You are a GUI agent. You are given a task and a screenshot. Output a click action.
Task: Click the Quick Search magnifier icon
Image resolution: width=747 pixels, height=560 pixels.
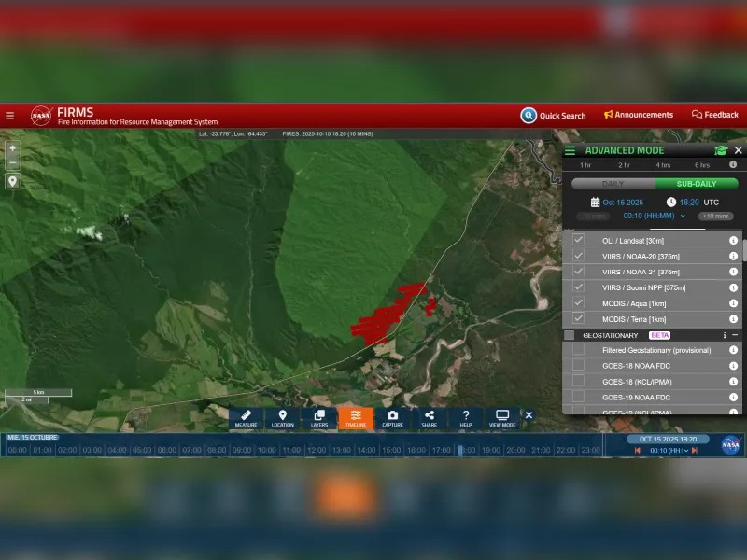coord(529,115)
